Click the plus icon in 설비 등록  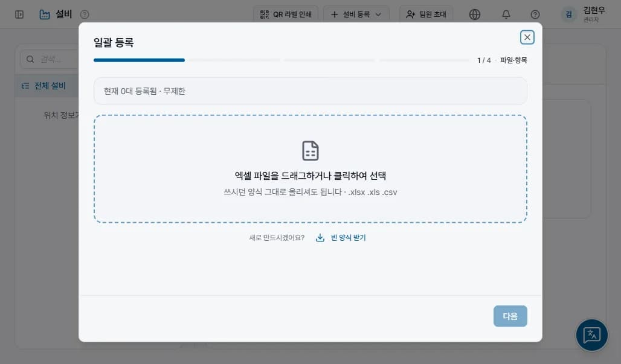pos(334,14)
